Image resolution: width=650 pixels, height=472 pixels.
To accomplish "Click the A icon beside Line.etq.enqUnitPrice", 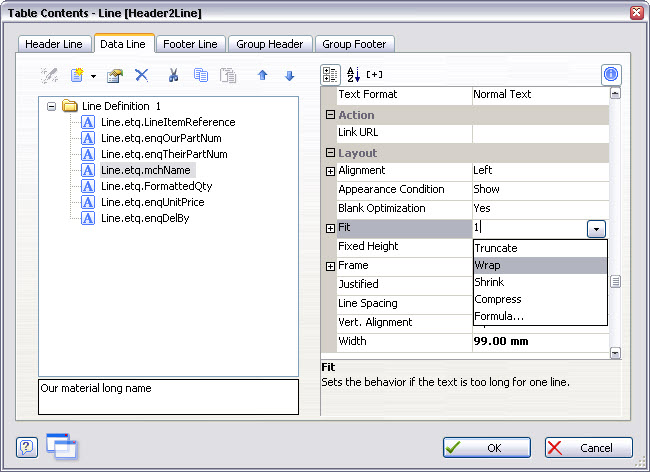I will [x=87, y=202].
